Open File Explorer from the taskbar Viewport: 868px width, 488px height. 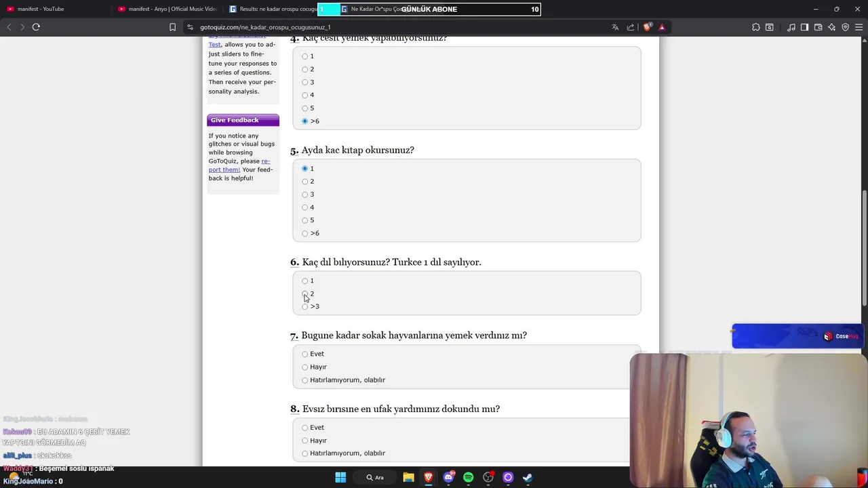point(408,477)
